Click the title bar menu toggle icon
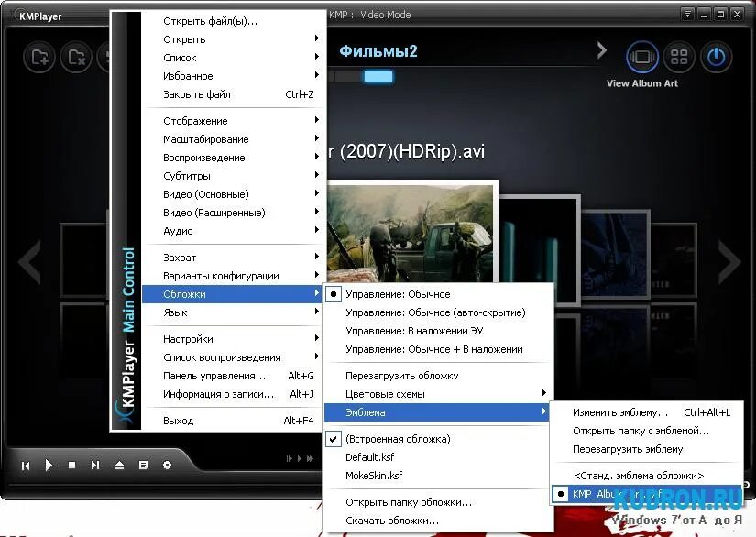 point(687,15)
